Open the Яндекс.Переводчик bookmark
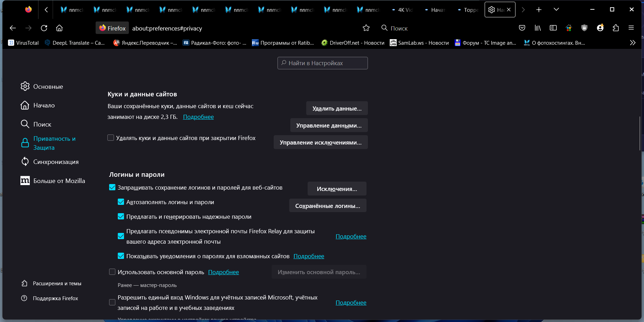 click(x=145, y=43)
